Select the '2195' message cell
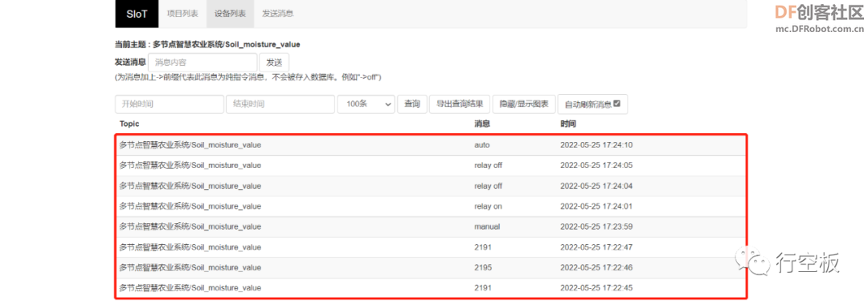868x301 pixels. [x=483, y=267]
